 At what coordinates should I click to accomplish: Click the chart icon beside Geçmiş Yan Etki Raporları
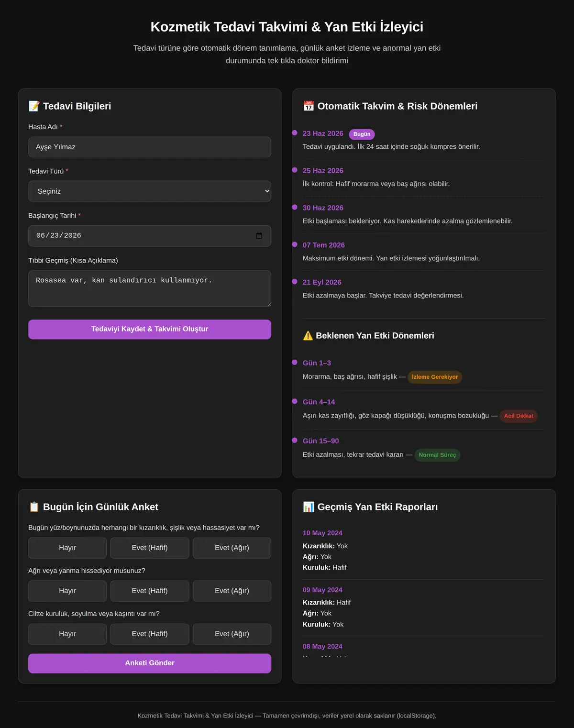coord(309,507)
